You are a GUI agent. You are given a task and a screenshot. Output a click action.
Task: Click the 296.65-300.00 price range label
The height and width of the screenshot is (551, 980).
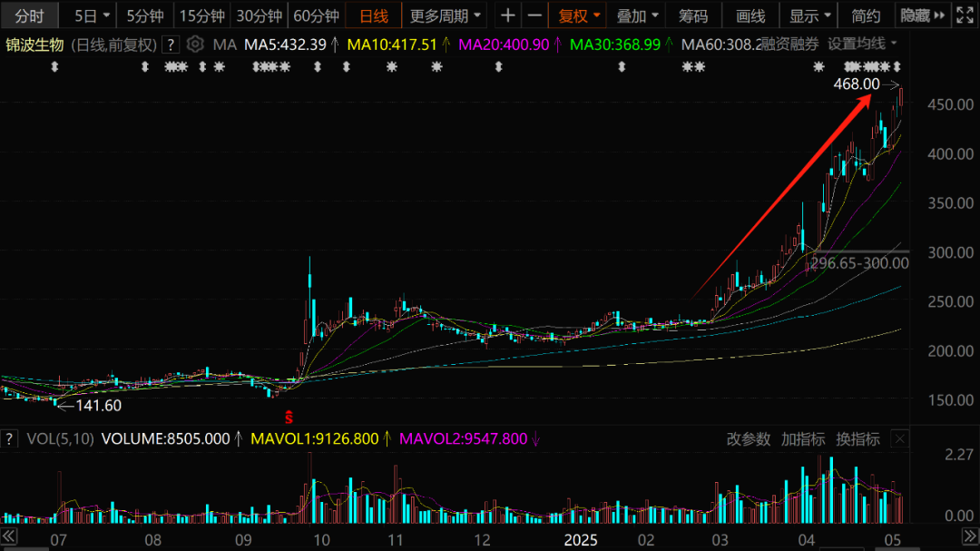(x=859, y=263)
